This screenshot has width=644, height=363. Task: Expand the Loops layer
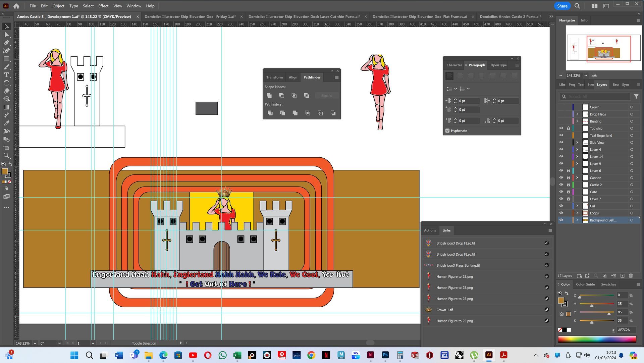577,213
